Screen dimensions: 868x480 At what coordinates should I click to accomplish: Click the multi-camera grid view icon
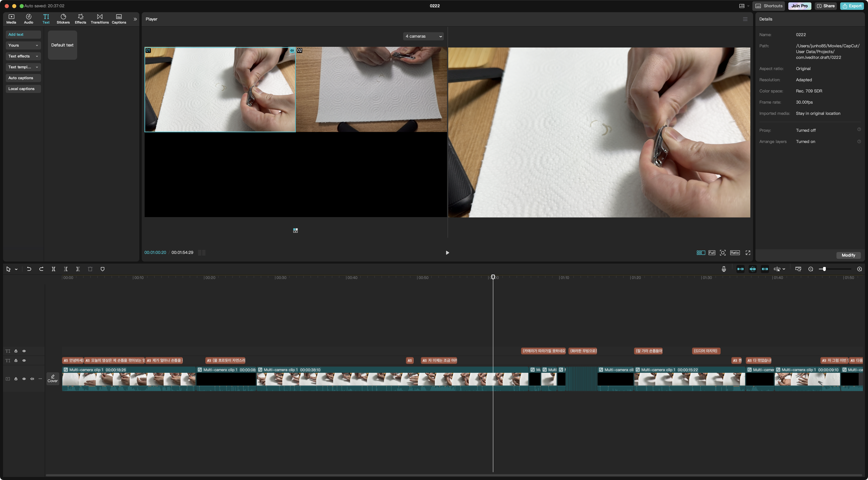click(701, 253)
